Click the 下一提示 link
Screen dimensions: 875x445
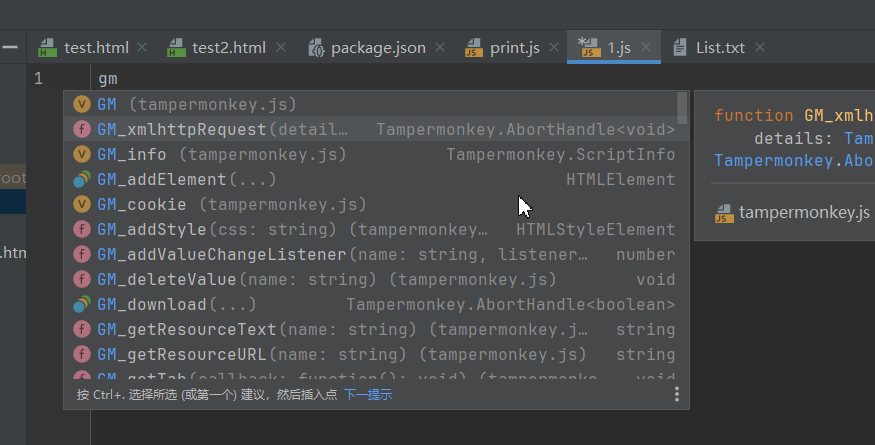[368, 395]
